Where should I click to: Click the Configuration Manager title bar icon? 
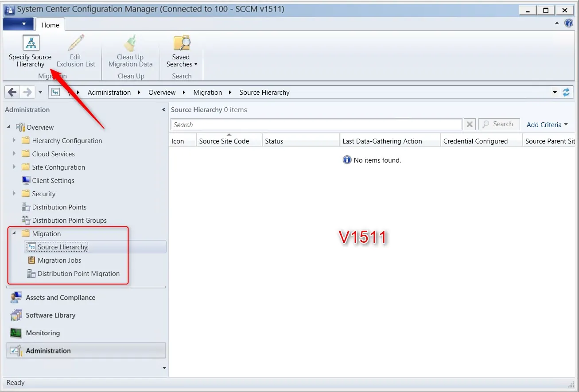coord(9,9)
